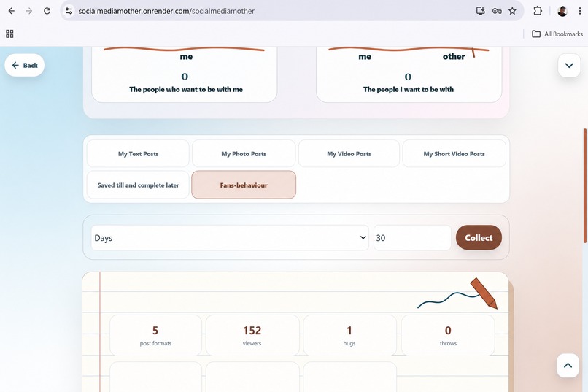Click the scroll-down chevron button
The width and height of the screenshot is (588, 392).
(x=569, y=66)
